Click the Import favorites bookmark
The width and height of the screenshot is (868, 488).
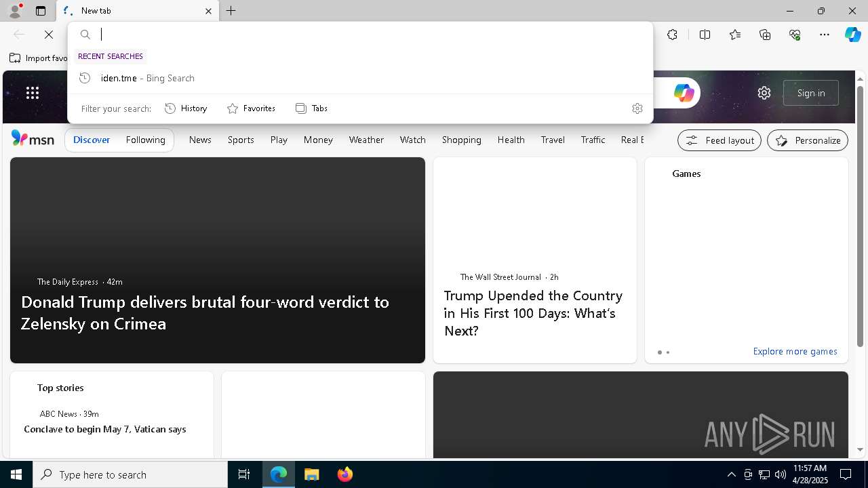point(38,58)
